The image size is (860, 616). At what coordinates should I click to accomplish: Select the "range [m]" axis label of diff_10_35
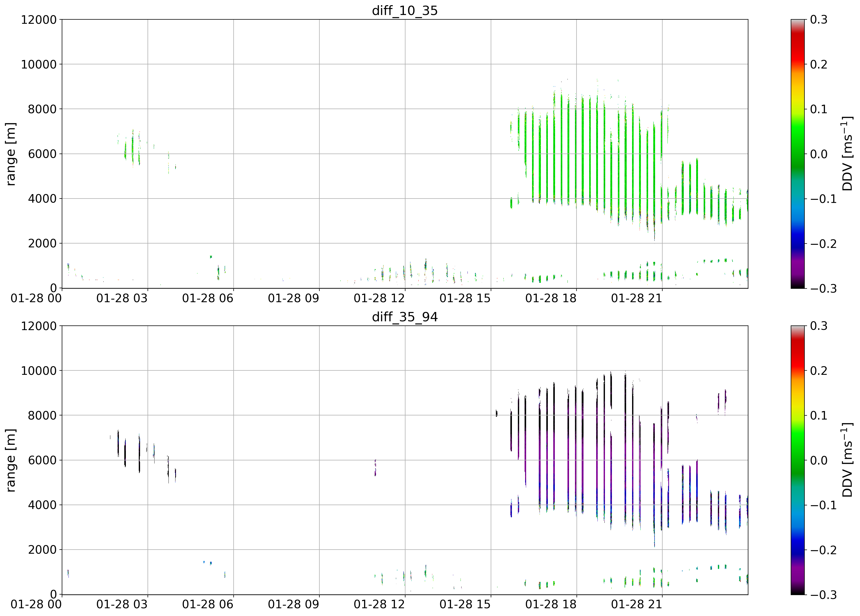coord(11,154)
